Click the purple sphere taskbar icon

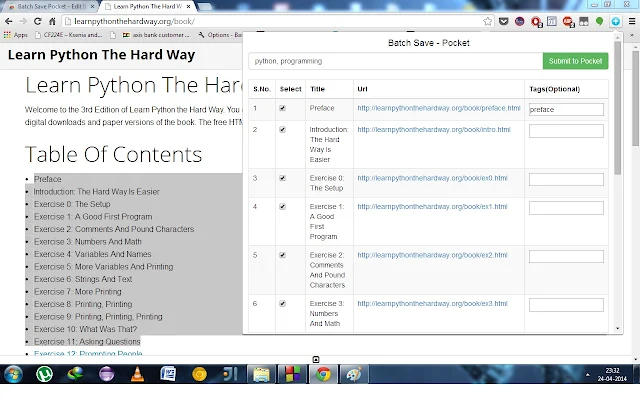pos(107,374)
